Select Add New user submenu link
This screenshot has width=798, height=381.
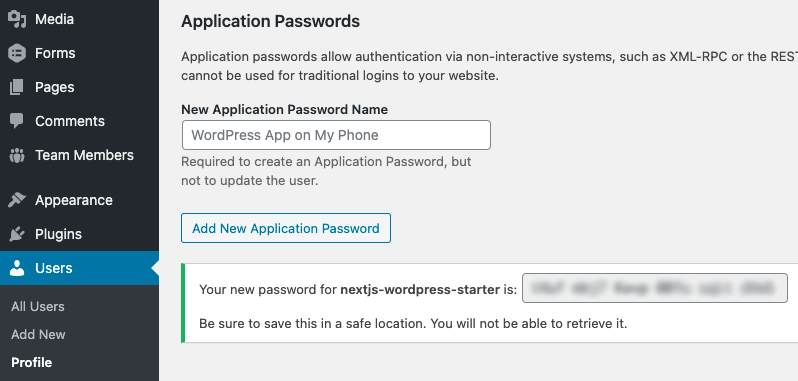[38, 335]
